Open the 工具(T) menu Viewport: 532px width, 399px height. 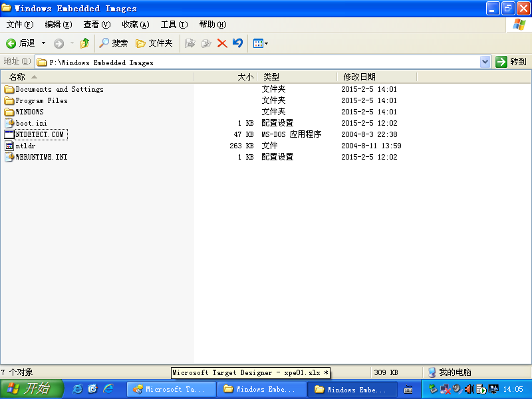[x=174, y=25]
